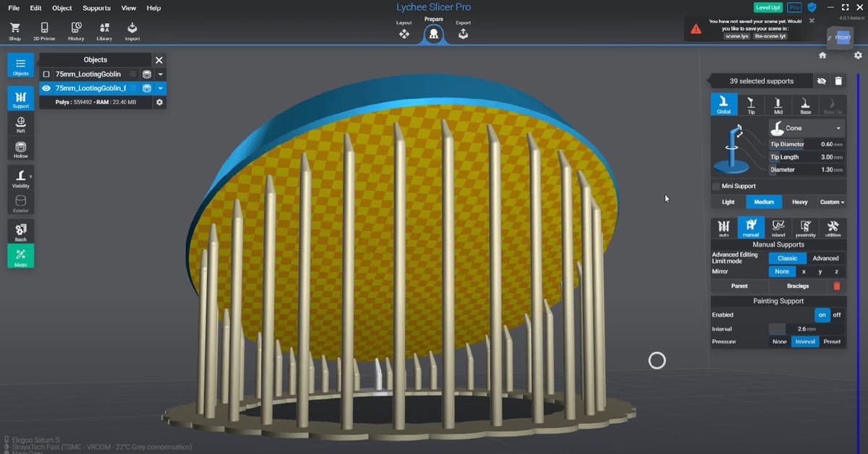Open the File menu
Image resolution: width=868 pixels, height=454 pixels.
[x=14, y=8]
